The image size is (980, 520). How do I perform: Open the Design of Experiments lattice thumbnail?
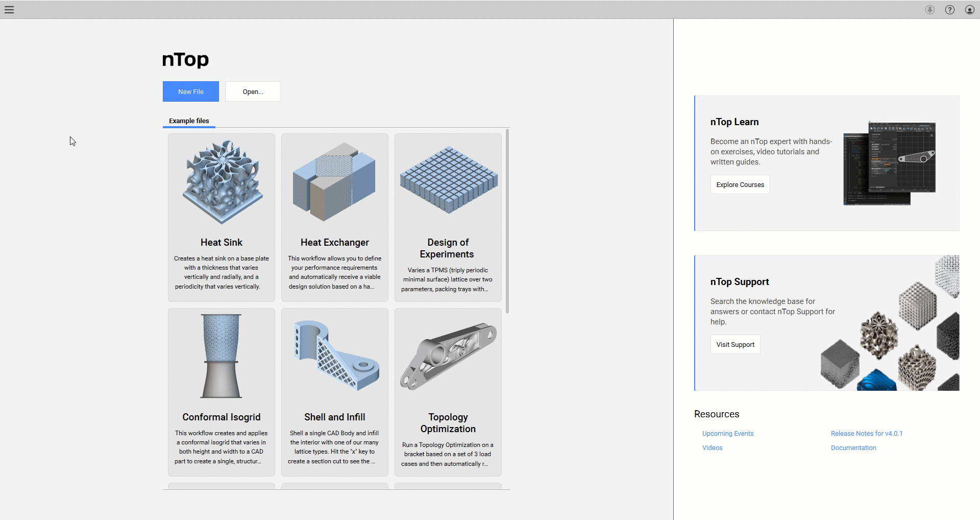click(x=448, y=179)
